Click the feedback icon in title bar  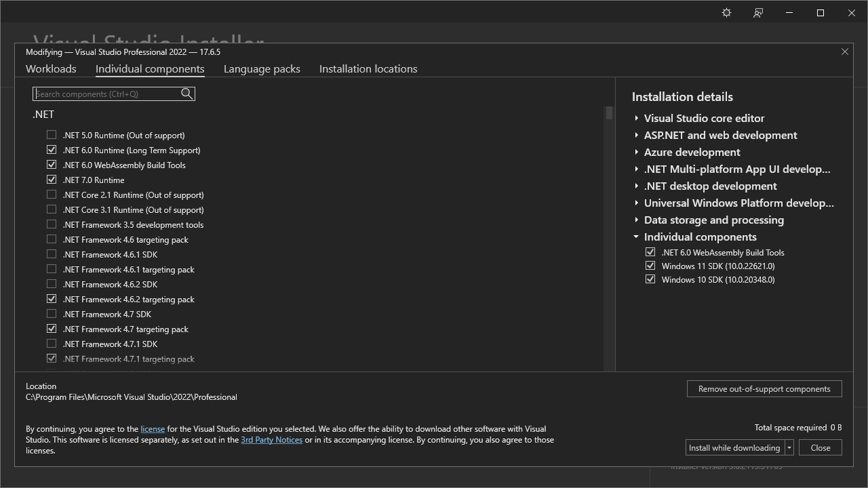(758, 13)
